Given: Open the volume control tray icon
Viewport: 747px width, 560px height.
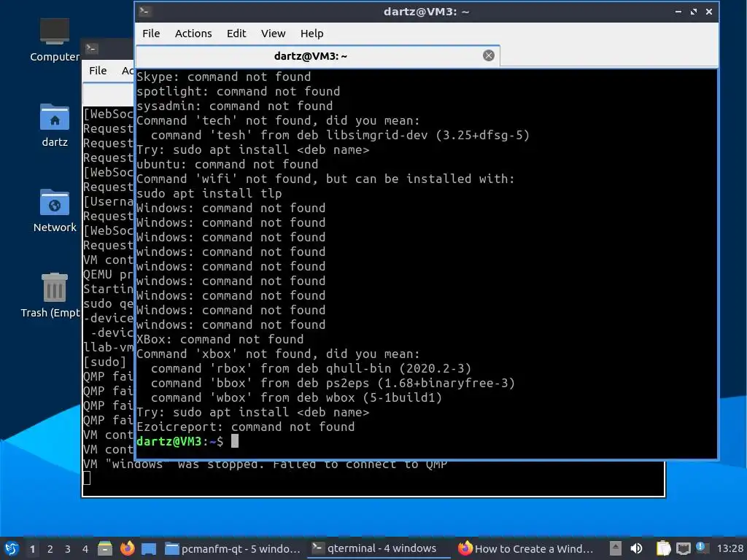Looking at the screenshot, I should [x=636, y=548].
